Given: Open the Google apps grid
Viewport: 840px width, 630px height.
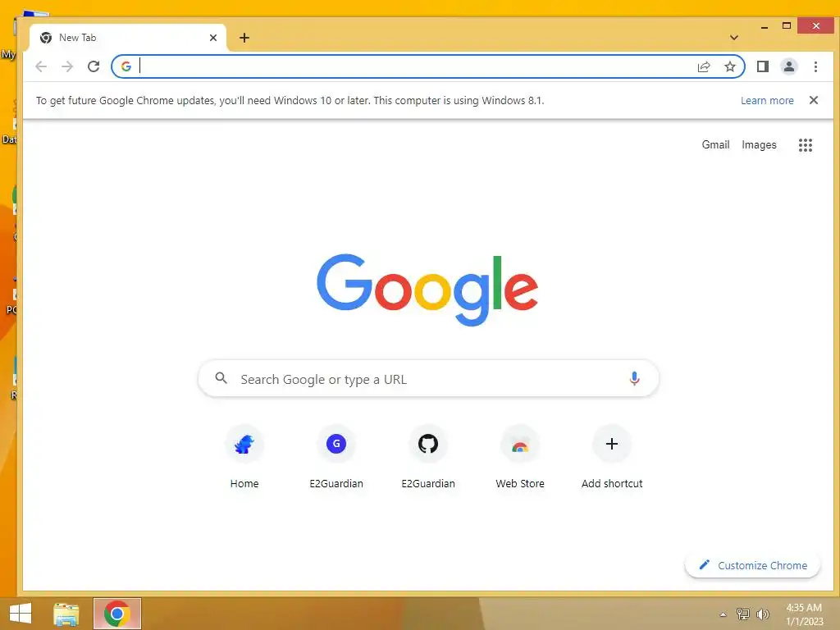Looking at the screenshot, I should 806,145.
